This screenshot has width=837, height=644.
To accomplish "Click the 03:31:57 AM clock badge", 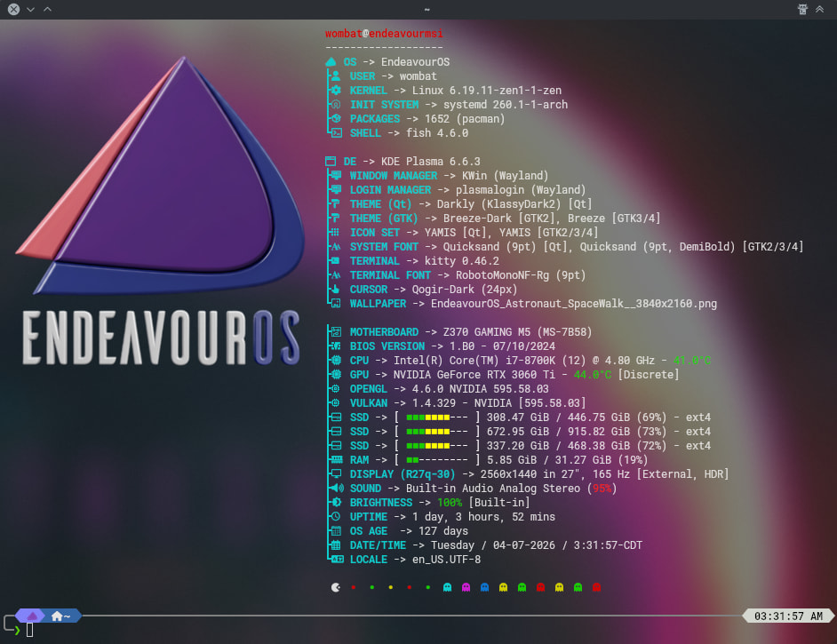I will (x=787, y=616).
